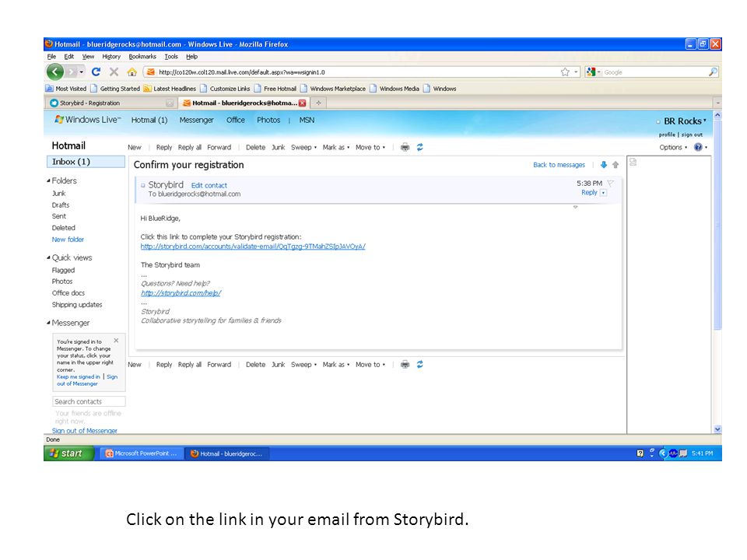The width and height of the screenshot is (747, 560).
Task: Click the stop loading X icon
Action: pyautogui.click(x=114, y=72)
